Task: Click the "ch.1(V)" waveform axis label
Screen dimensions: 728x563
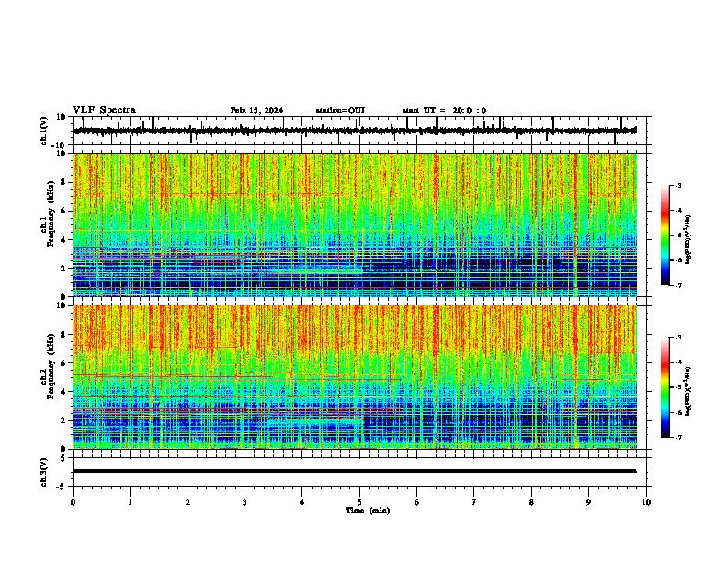Action: coord(44,131)
